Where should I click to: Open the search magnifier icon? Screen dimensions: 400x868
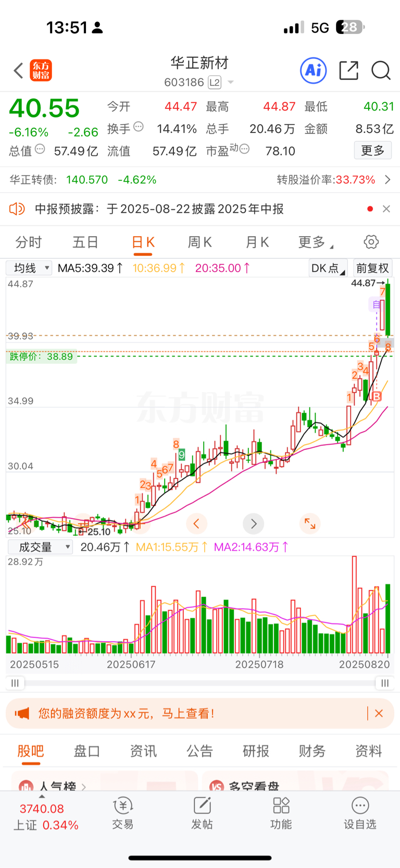point(381,70)
